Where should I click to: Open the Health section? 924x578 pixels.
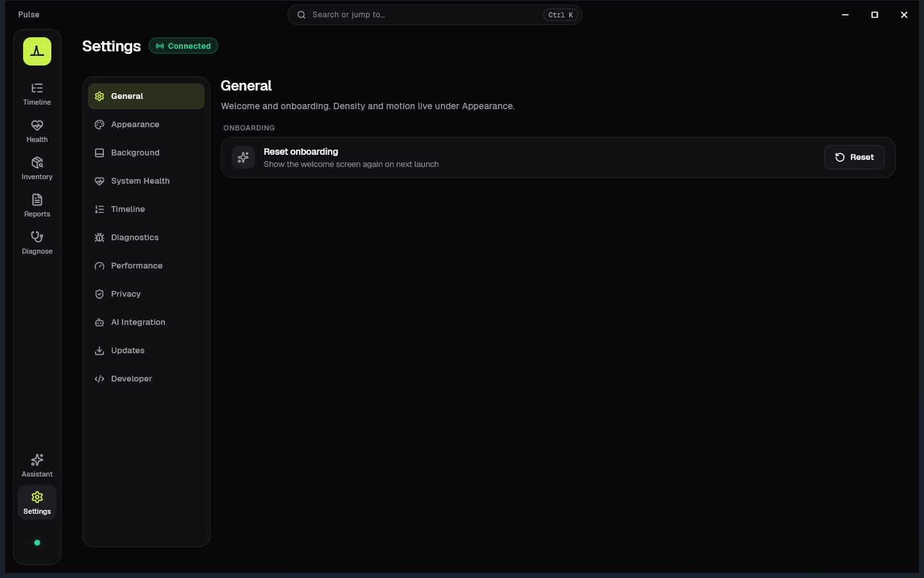tap(37, 131)
